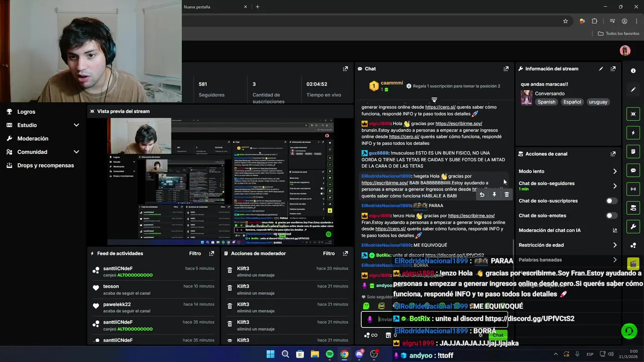Toggle the stream preview capture icon in right toolbar

click(633, 114)
